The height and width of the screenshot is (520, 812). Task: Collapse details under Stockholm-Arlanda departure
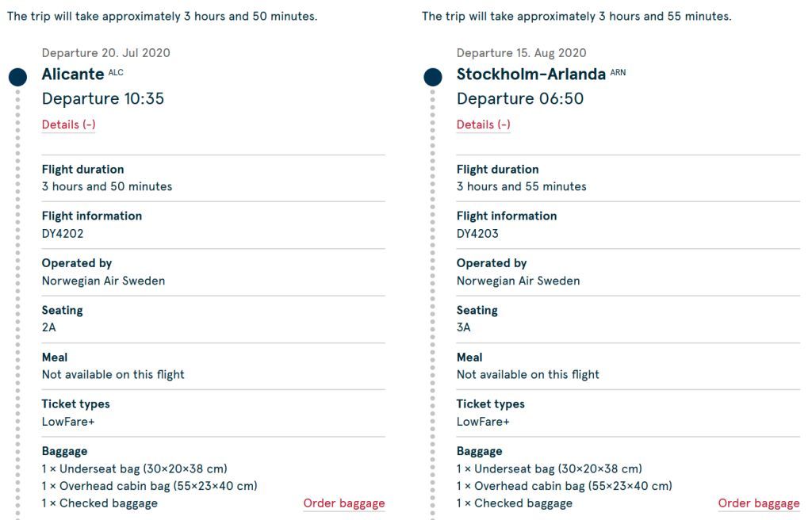483,124
